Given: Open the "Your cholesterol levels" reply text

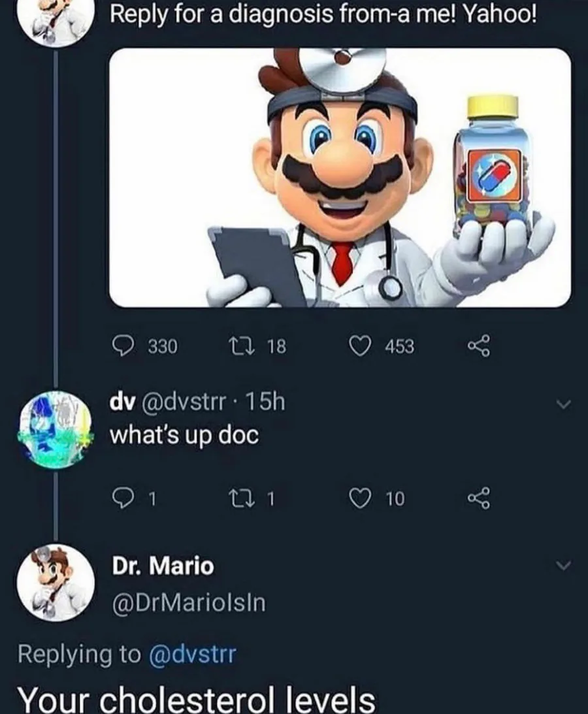Looking at the screenshot, I should 196,699.
